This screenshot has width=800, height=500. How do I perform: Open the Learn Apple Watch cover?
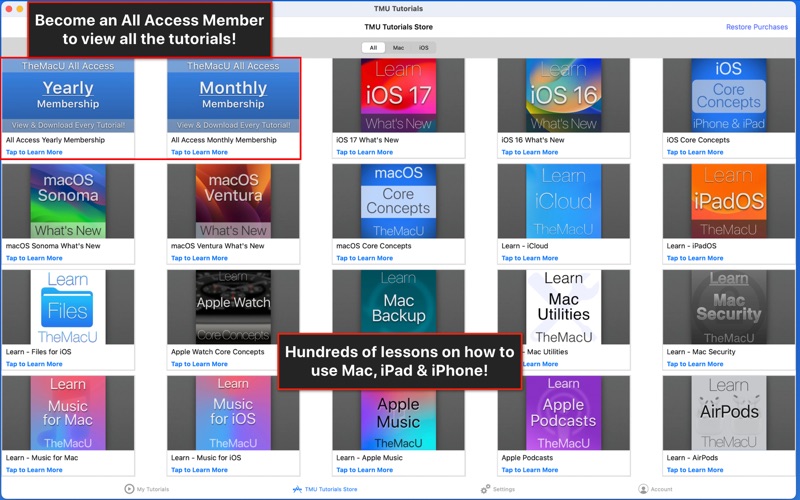[x=233, y=307]
